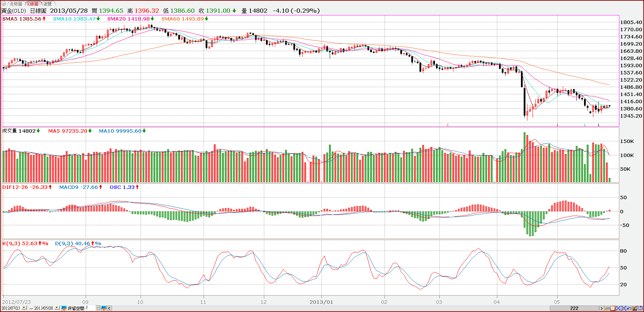Screen dimensions: 644x312
Task: Click the 保留空間 spinner stepper
Action: click(98, 308)
